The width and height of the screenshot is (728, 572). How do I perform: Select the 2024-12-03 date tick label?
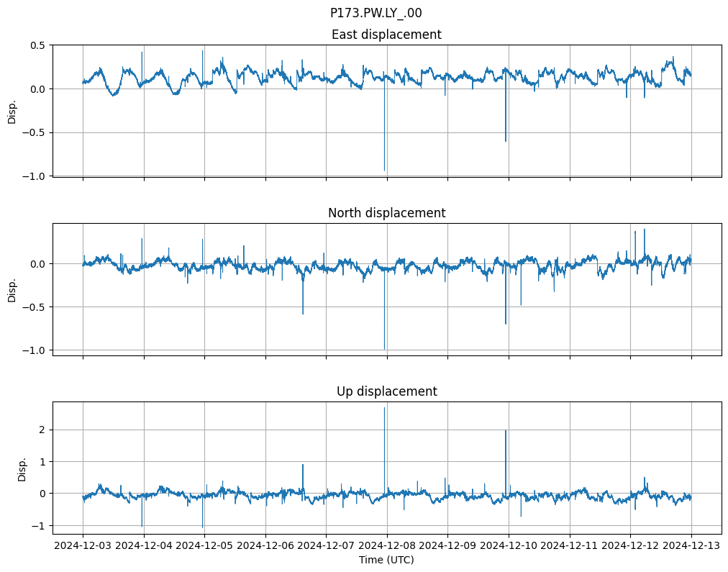83,546
